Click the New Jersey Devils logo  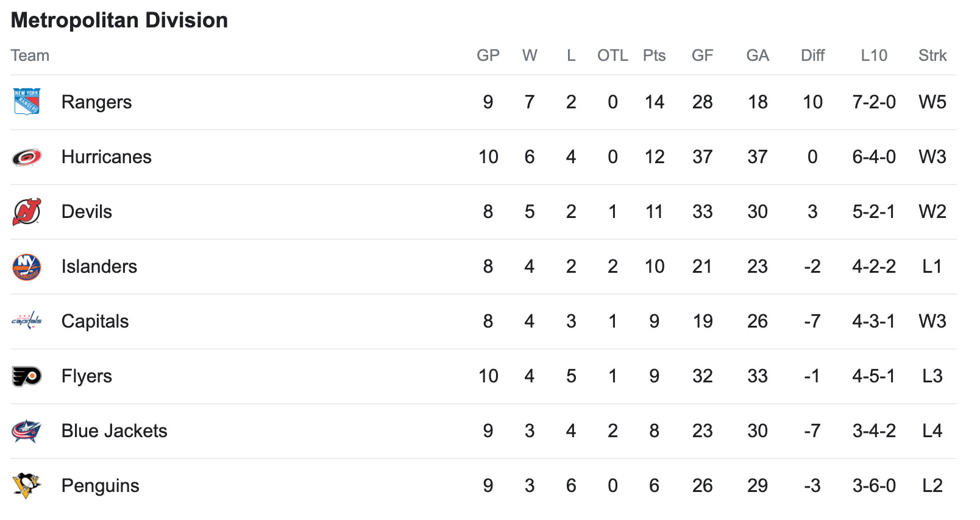click(x=27, y=212)
